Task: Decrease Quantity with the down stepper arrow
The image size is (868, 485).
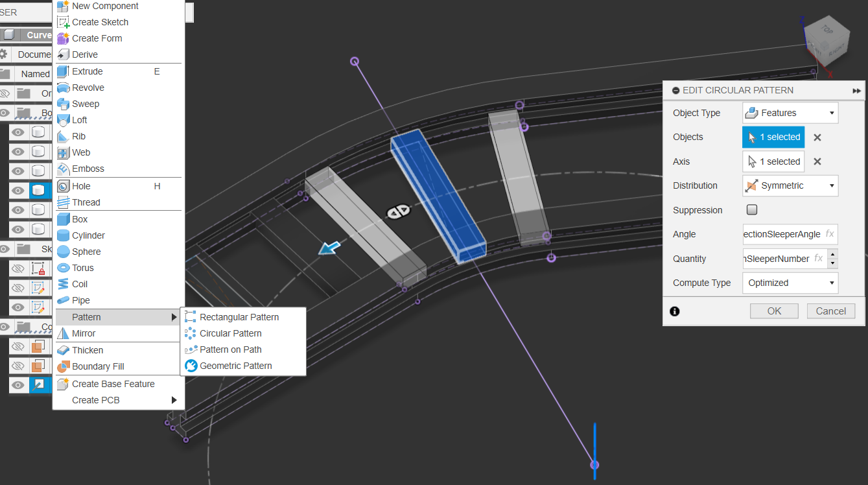Action: tap(832, 263)
